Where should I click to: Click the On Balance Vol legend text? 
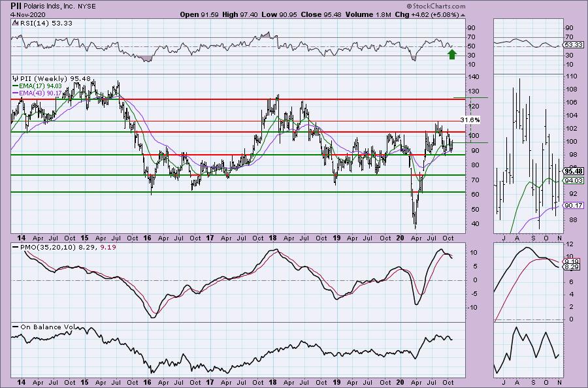[x=48, y=327]
